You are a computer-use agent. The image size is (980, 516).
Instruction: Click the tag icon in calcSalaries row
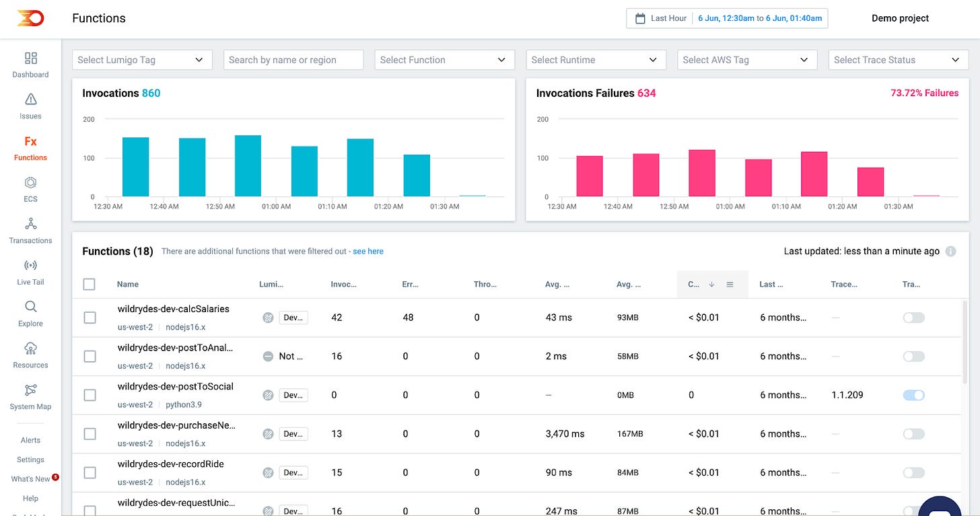[268, 318]
